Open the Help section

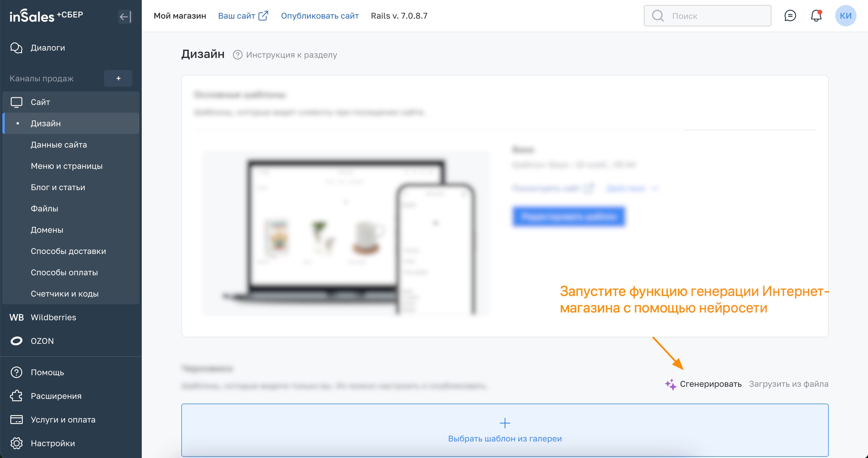[x=47, y=372]
